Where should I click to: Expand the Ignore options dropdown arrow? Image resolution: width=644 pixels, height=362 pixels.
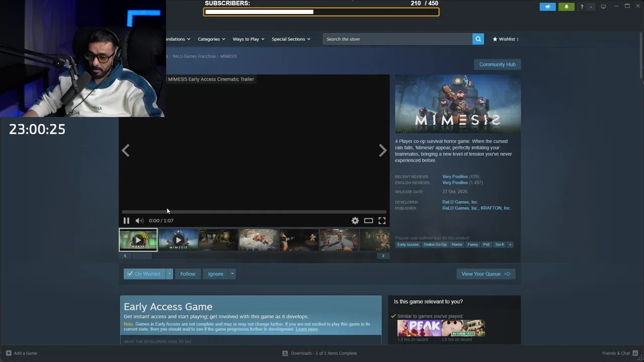(232, 274)
